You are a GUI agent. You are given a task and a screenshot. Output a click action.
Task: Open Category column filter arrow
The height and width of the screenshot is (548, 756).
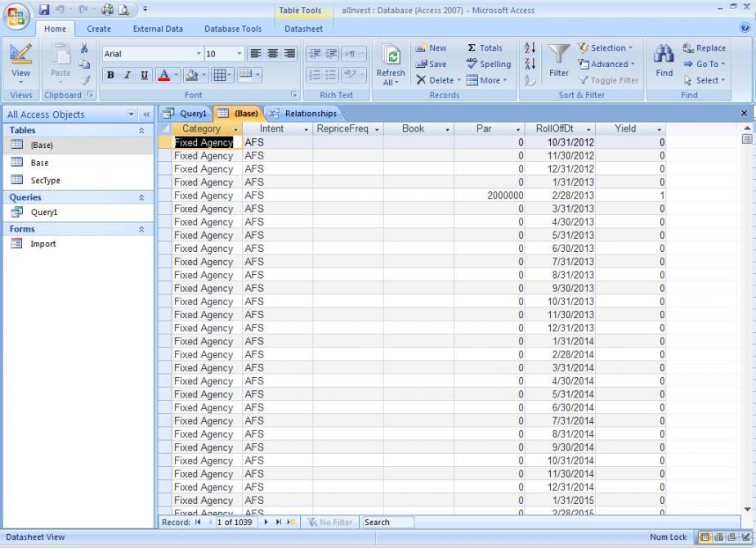pyautogui.click(x=235, y=129)
